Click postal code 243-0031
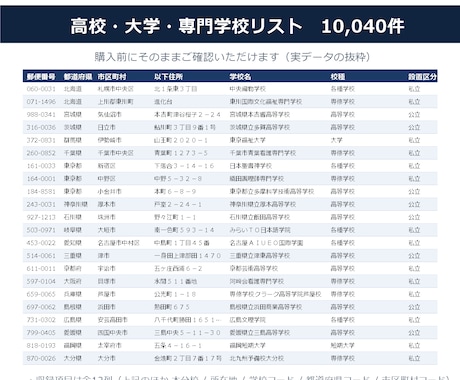The height and width of the screenshot is (380, 460). (41, 204)
